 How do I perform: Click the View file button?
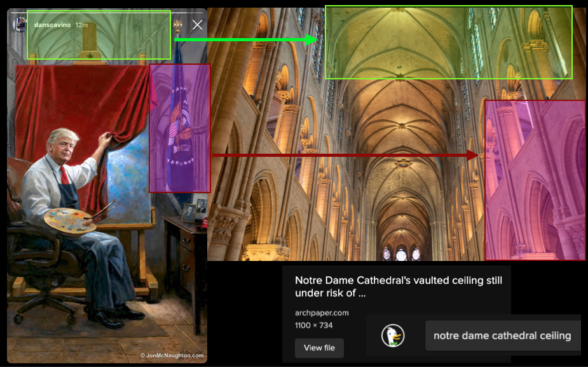pyautogui.click(x=319, y=348)
